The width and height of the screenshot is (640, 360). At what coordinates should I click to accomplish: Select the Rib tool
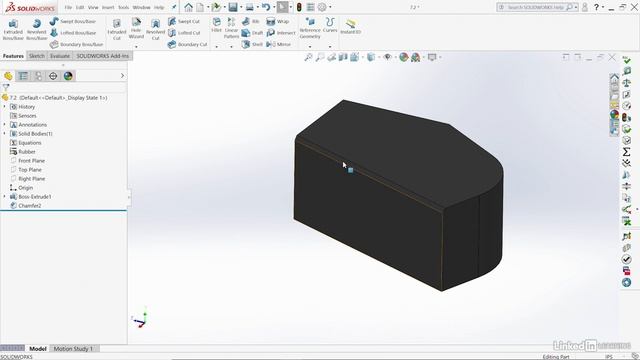[x=251, y=21]
